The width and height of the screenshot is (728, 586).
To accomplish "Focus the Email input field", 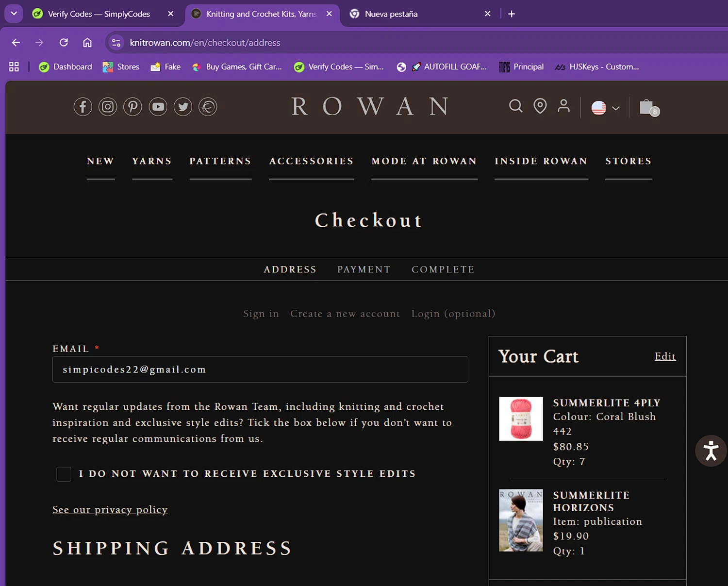I will point(260,369).
